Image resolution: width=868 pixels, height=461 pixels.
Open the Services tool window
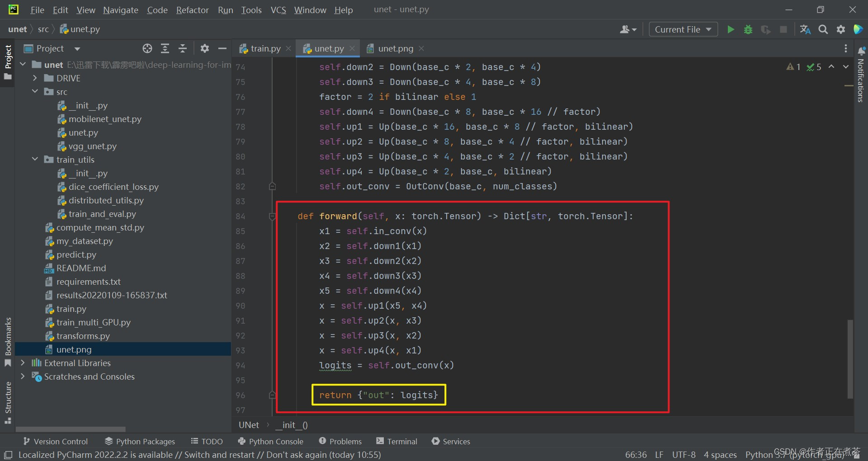[x=451, y=441]
